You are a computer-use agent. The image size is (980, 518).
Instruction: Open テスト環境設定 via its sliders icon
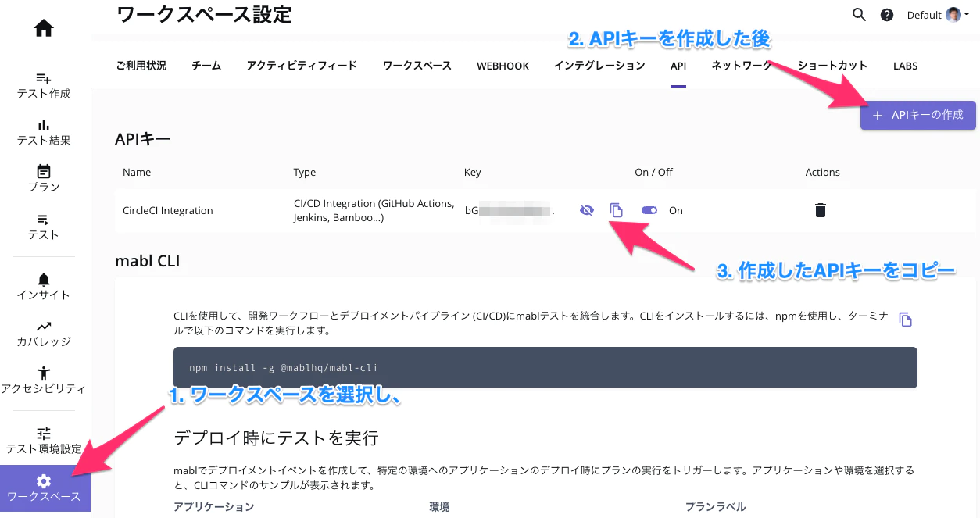pos(43,433)
